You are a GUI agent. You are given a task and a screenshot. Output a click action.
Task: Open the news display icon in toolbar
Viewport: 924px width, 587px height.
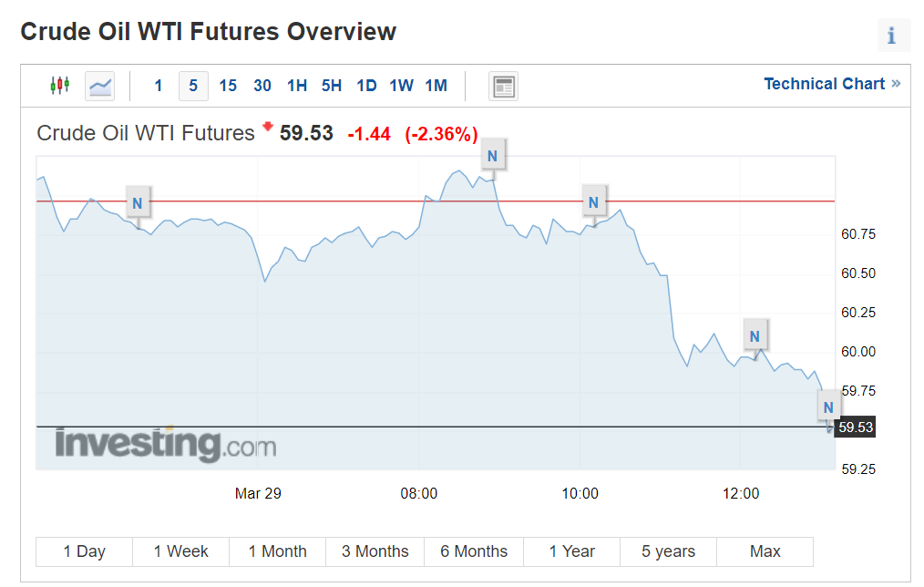click(503, 86)
